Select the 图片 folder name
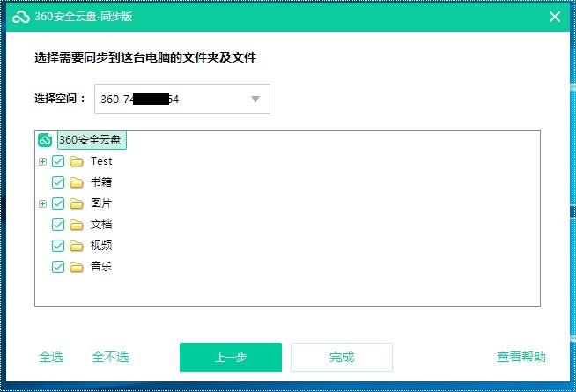 pyautogui.click(x=101, y=203)
